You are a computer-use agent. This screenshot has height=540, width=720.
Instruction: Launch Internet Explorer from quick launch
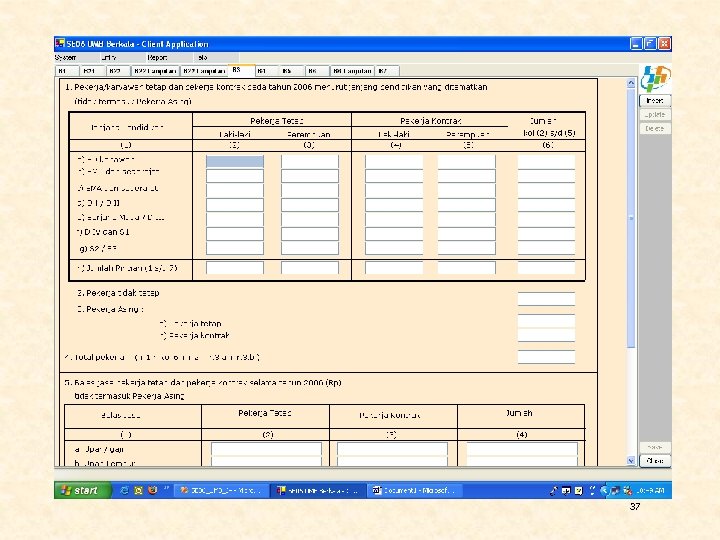click(124, 490)
